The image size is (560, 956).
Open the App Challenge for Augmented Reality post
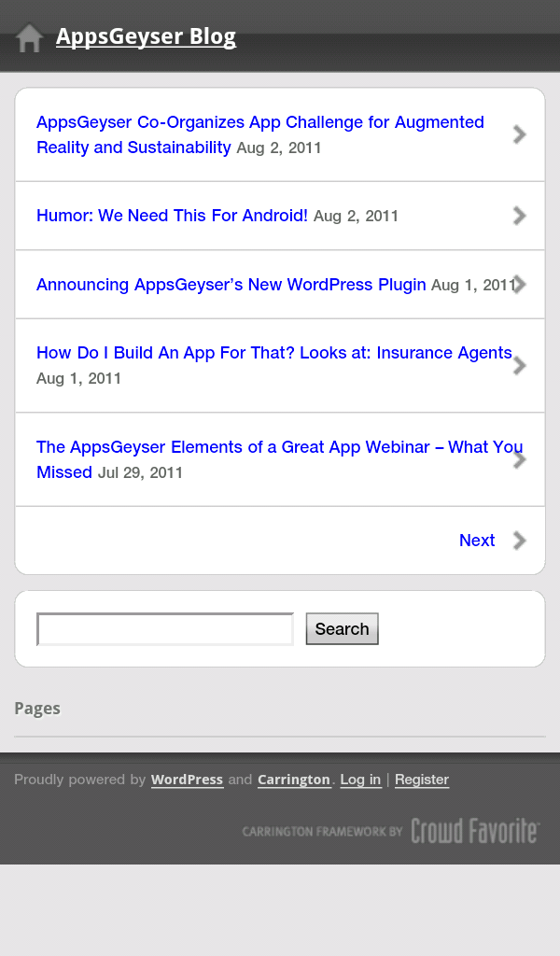click(x=259, y=123)
